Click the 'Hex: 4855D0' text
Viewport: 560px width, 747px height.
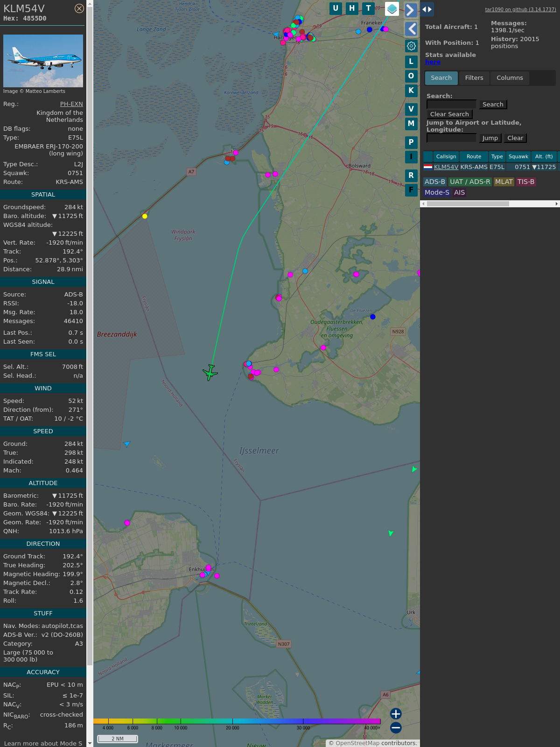coord(25,19)
